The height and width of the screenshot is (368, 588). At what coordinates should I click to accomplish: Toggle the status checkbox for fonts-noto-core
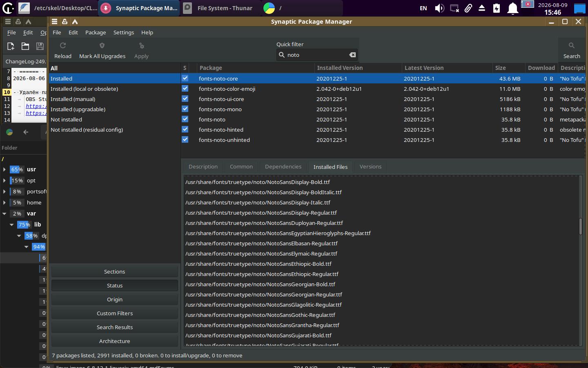click(x=185, y=78)
